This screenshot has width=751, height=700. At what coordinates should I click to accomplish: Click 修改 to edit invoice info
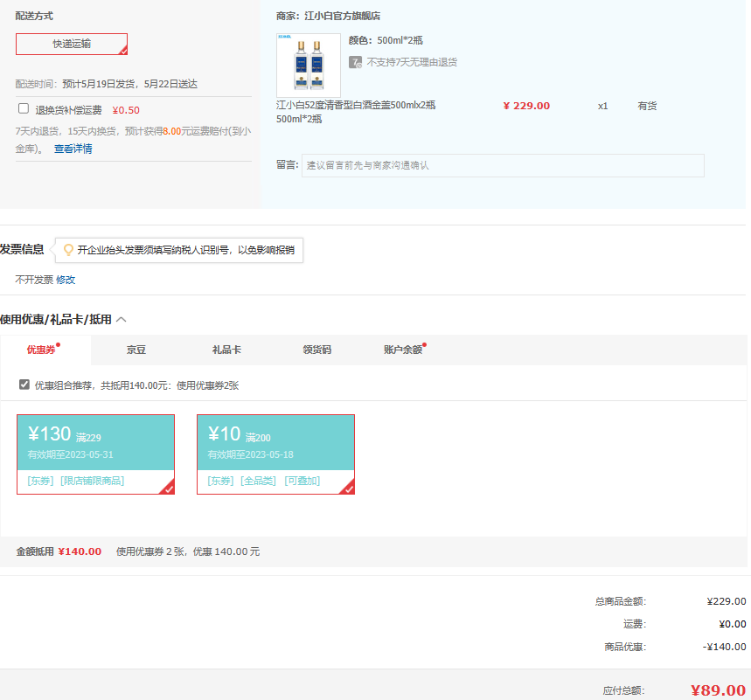66,280
